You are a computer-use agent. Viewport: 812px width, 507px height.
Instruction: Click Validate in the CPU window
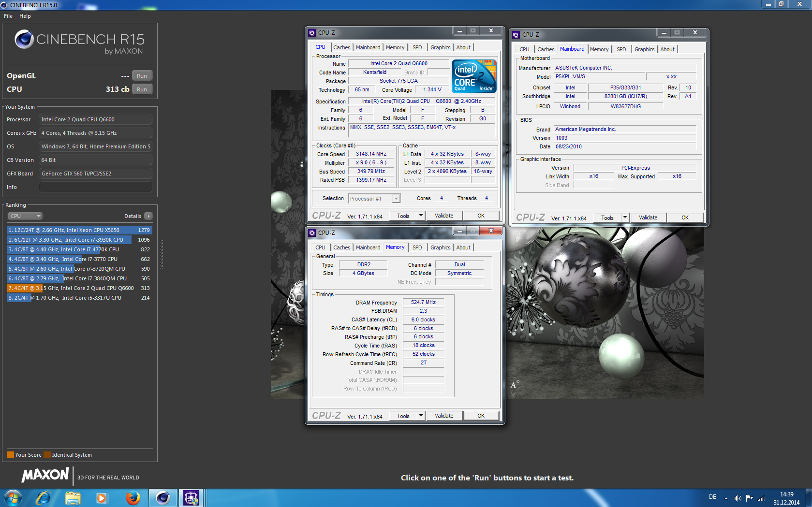point(444,216)
